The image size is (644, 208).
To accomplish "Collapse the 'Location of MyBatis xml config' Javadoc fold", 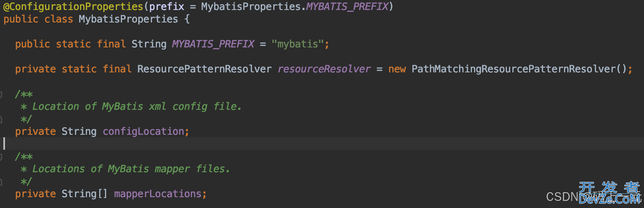I will tap(1, 94).
